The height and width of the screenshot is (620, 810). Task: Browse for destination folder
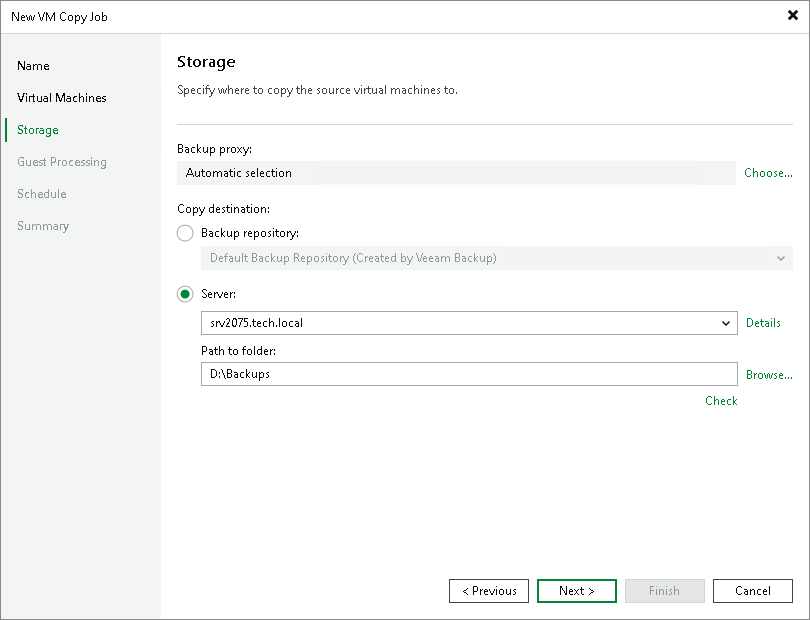pos(769,375)
